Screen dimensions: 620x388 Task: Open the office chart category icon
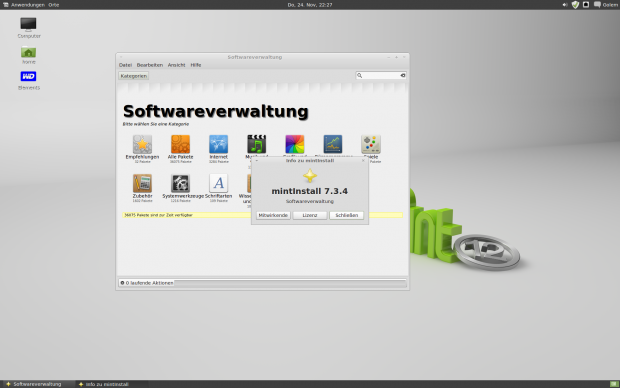333,144
